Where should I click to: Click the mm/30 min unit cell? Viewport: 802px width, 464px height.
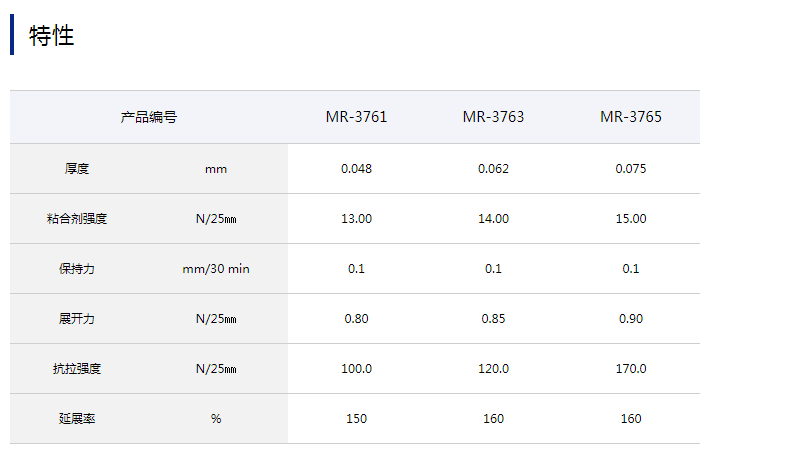pos(216,268)
